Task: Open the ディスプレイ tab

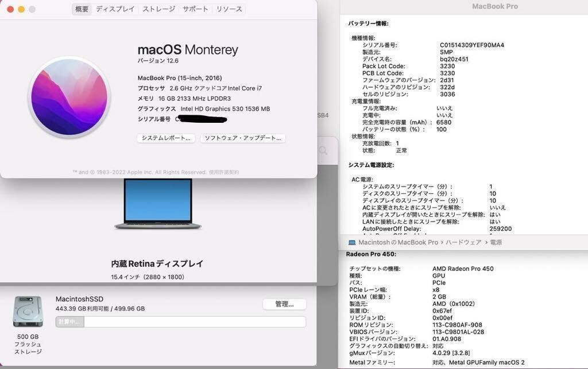Action: tap(115, 9)
